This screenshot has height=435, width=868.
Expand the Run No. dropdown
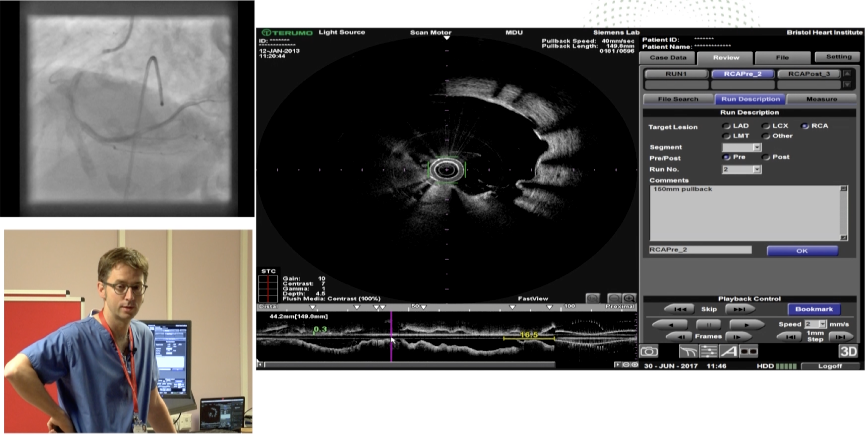(757, 169)
